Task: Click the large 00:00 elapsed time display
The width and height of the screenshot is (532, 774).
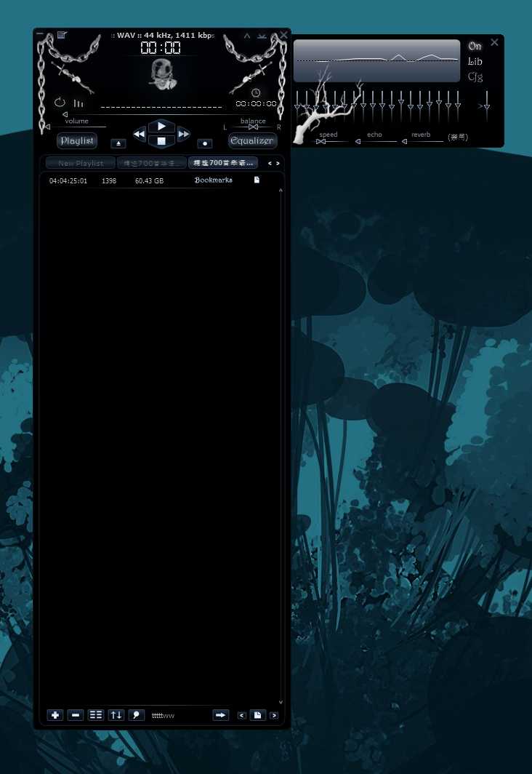Action: click(161, 48)
